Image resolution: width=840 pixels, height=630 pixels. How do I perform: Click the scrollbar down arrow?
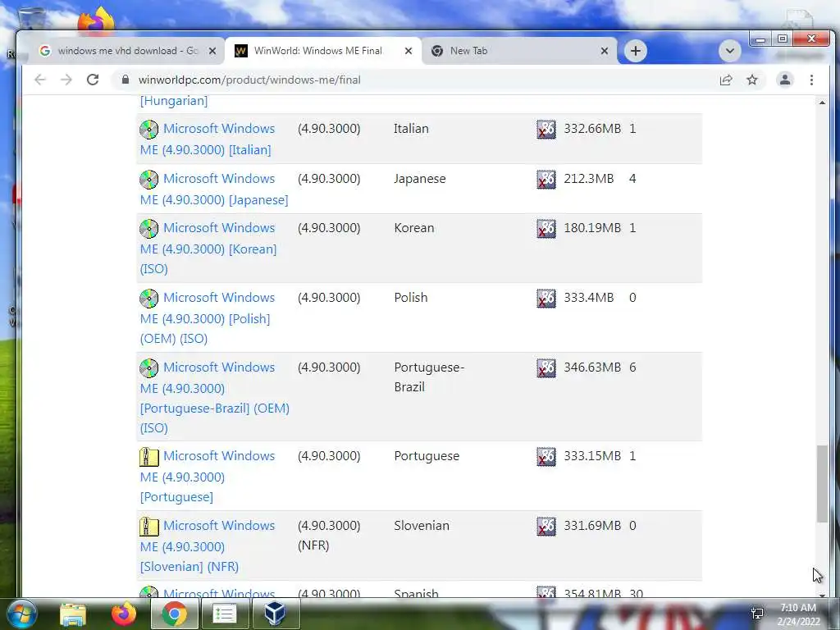click(x=822, y=594)
